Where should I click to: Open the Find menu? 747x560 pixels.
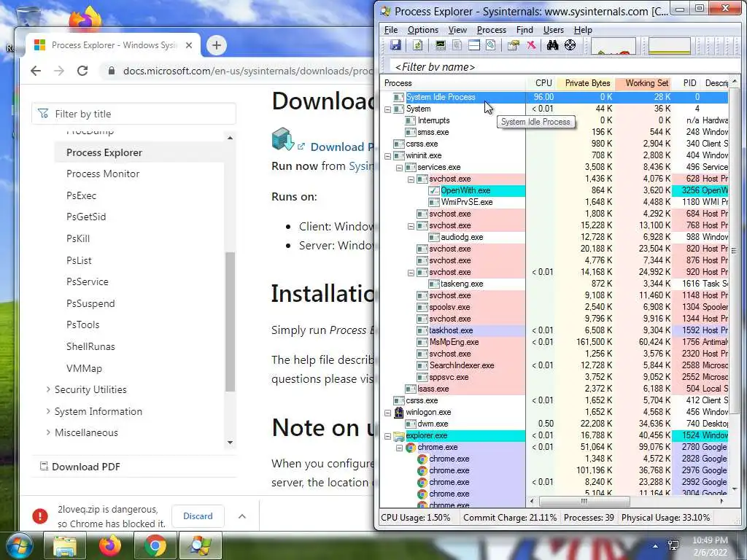tap(525, 29)
